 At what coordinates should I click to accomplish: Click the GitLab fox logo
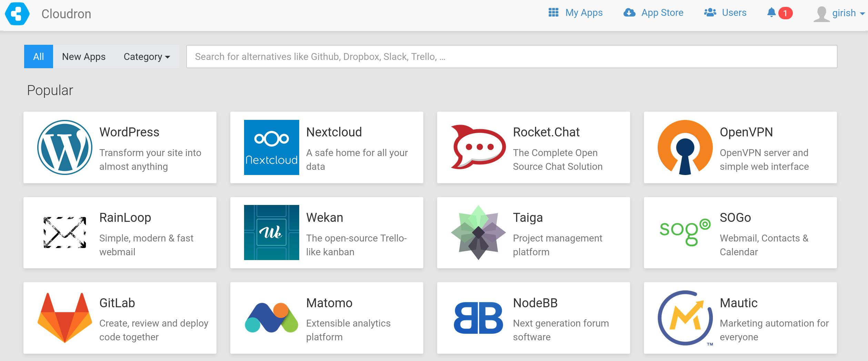coord(65,318)
